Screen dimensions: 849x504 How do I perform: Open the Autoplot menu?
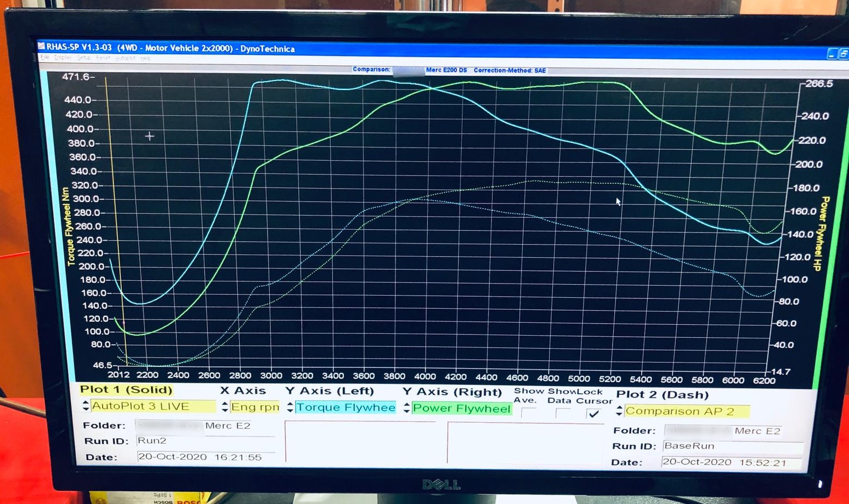(x=125, y=58)
